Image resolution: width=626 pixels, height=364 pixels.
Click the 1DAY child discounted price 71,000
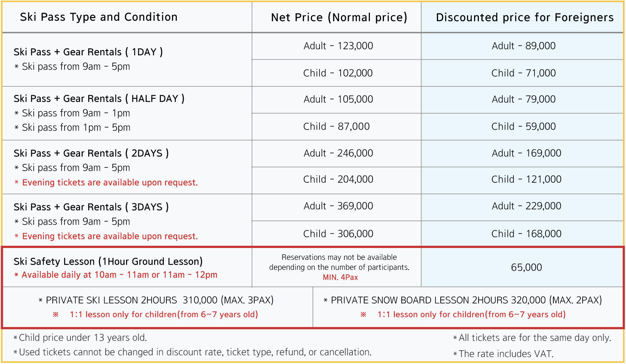click(x=523, y=73)
